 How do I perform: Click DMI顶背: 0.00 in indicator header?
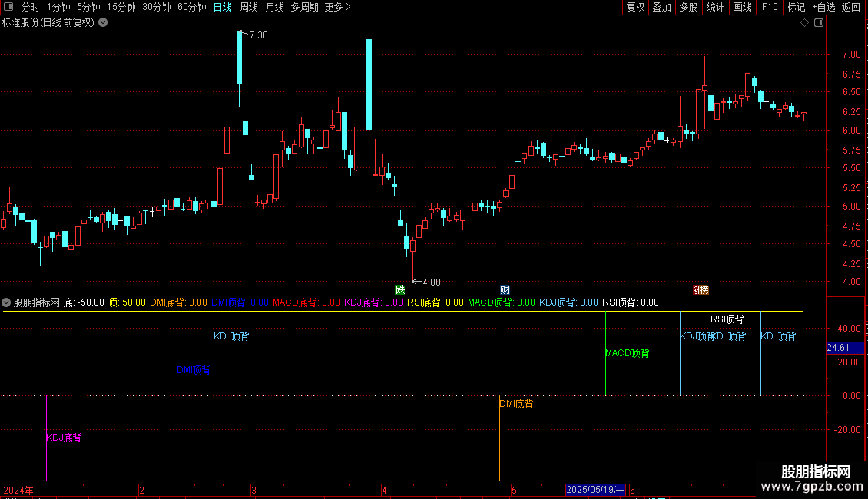tap(240, 302)
